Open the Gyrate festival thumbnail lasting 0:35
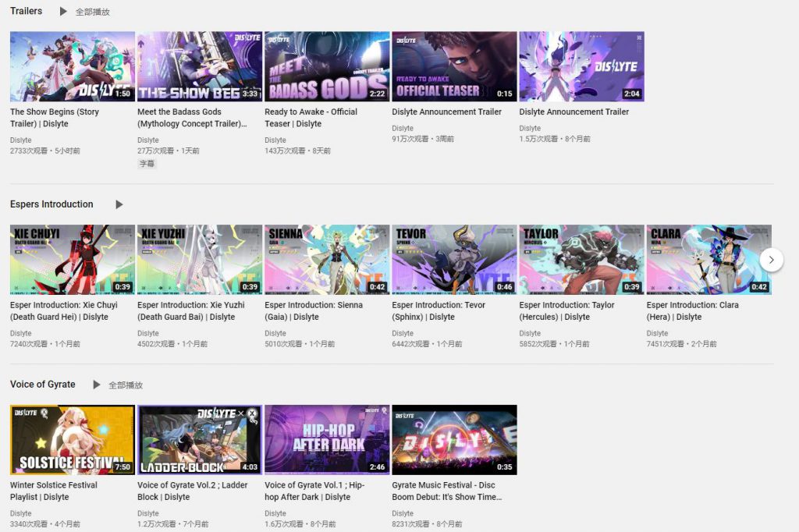Viewport: 799px width, 532px height. click(x=455, y=440)
